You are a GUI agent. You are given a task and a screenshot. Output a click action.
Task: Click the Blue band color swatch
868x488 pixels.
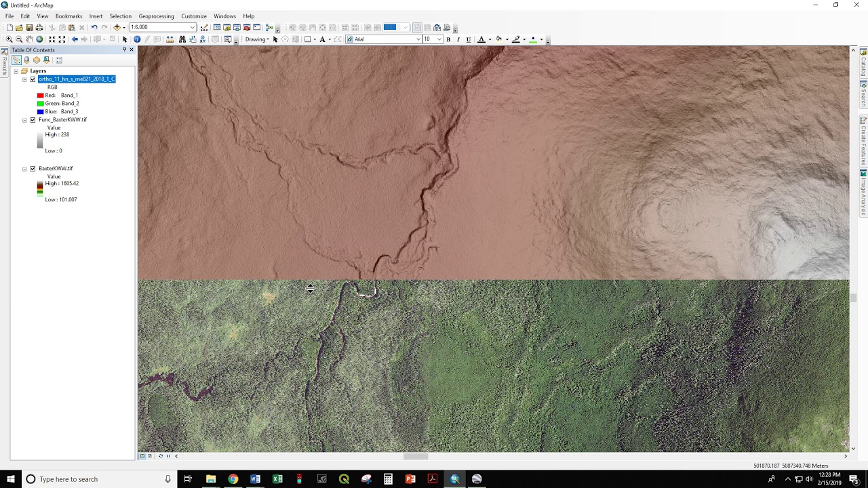click(41, 112)
